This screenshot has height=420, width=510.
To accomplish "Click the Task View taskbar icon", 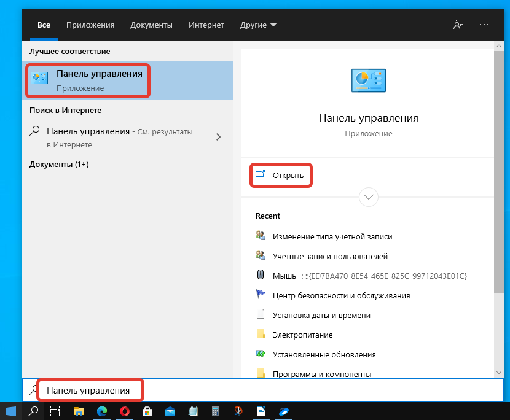I will tap(55, 411).
